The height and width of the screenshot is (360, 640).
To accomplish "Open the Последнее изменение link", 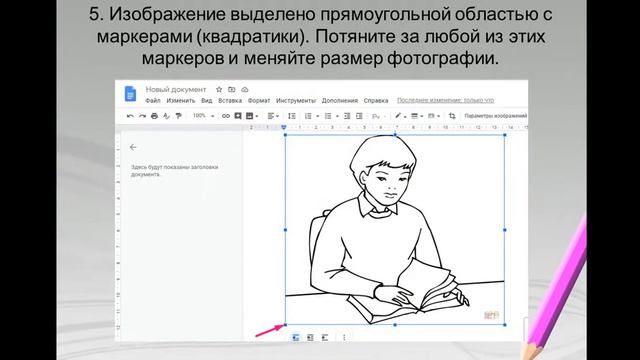I will (445, 100).
